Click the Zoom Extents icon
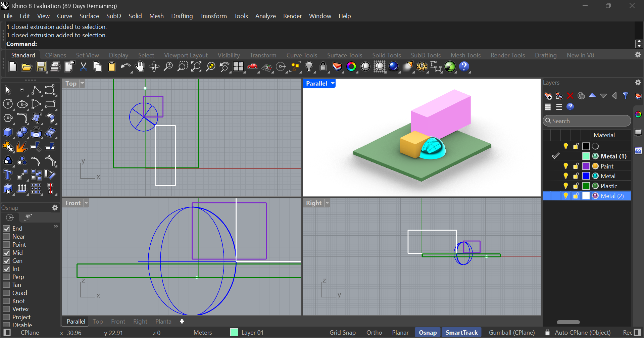Image resolution: width=644 pixels, height=338 pixels. click(196, 67)
